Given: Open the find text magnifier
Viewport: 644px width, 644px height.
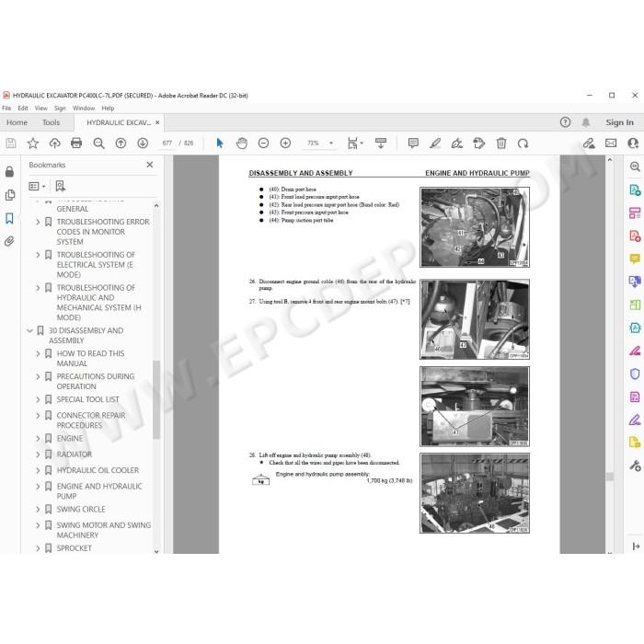Looking at the screenshot, I should [98, 143].
